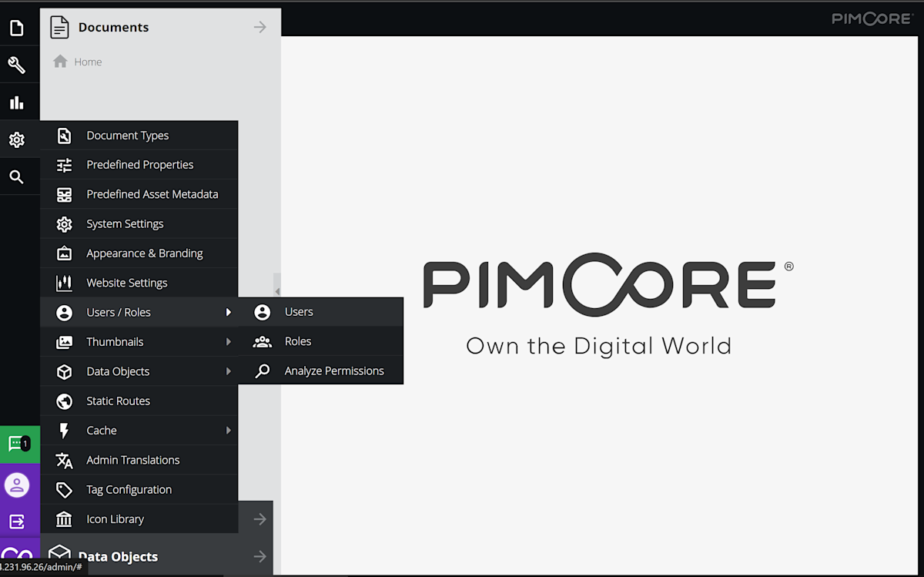The image size is (924, 577).
Task: Click the Tag Configuration tag icon
Action: pyautogui.click(x=65, y=489)
